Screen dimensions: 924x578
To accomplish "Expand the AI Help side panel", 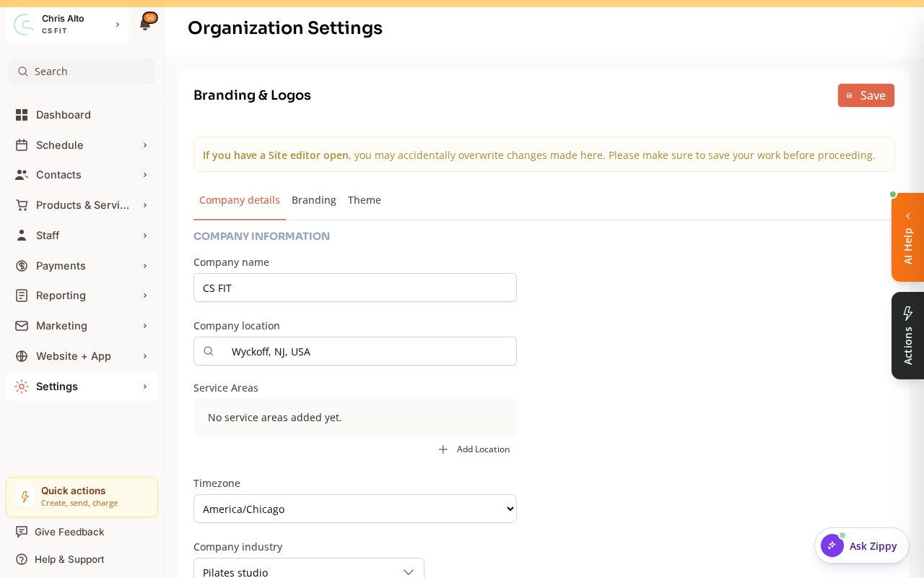I will pos(908,238).
